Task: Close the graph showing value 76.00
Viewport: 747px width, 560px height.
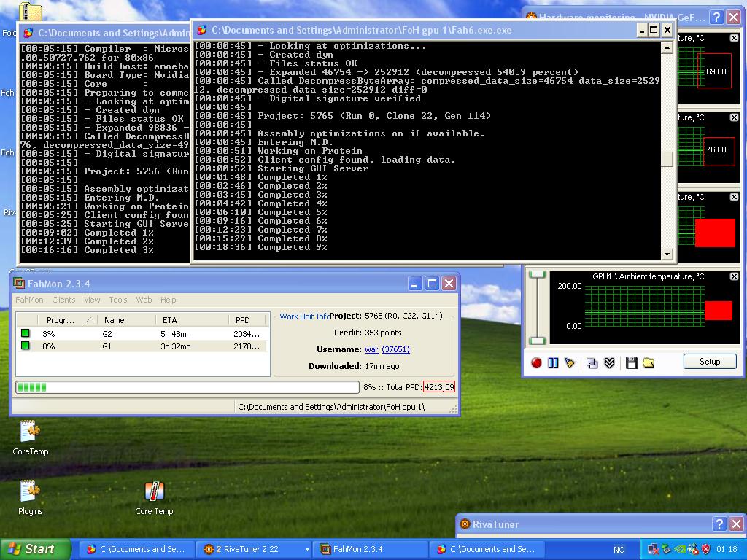Action: [x=734, y=117]
